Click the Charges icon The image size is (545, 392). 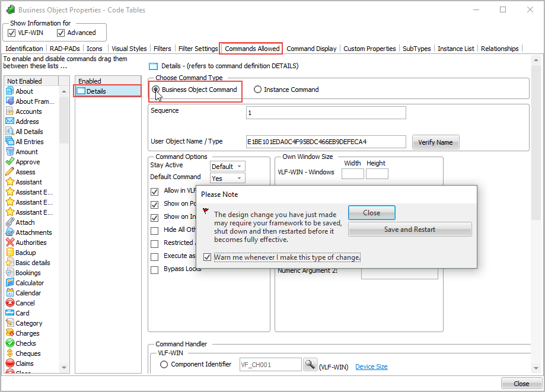[x=9, y=333]
